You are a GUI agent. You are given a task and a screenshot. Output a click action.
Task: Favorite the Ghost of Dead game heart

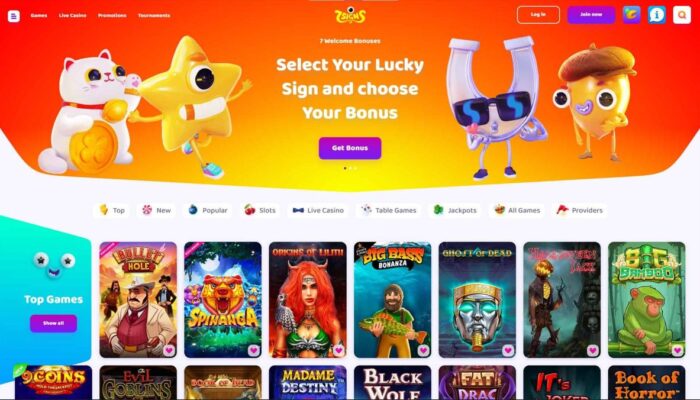coord(508,350)
